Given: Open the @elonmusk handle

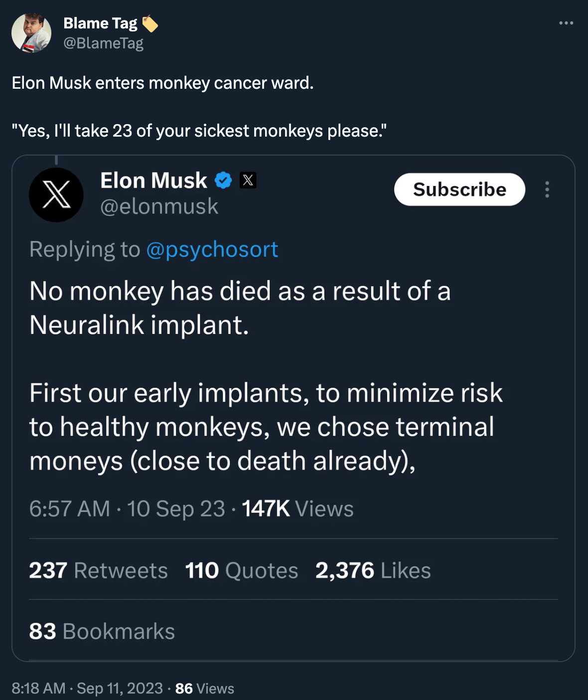Looking at the screenshot, I should (x=159, y=206).
